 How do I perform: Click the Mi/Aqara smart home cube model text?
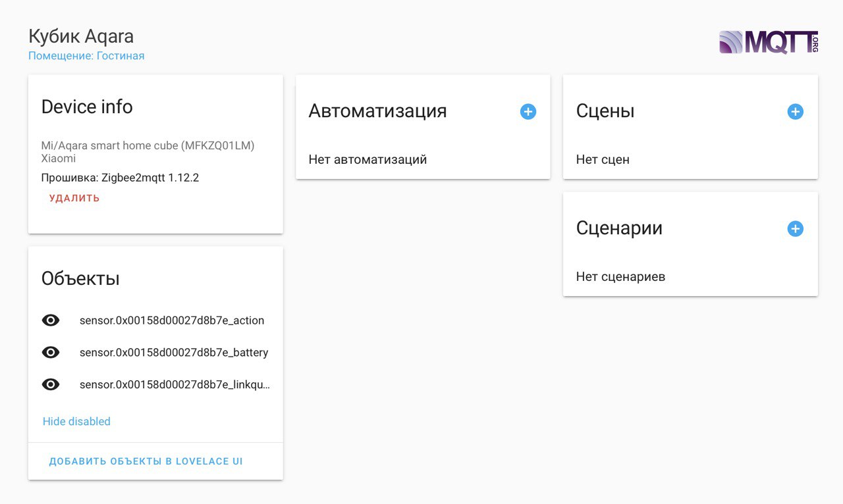[x=148, y=145]
